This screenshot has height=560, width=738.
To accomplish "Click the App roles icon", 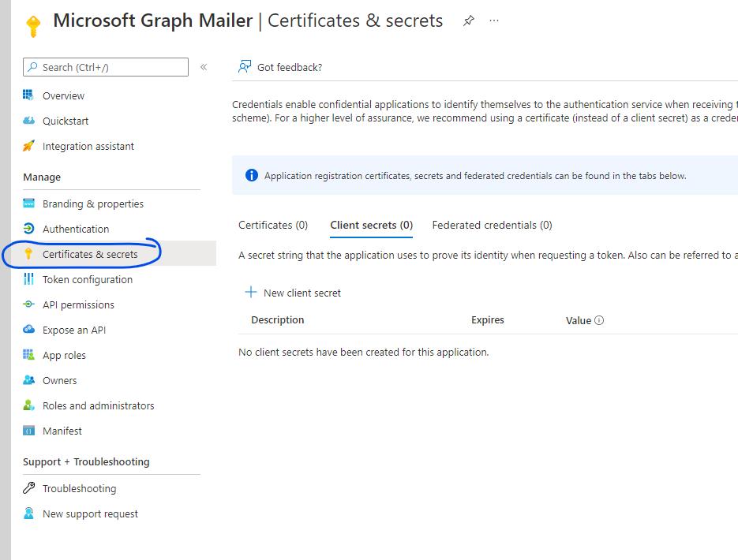I will click(28, 354).
